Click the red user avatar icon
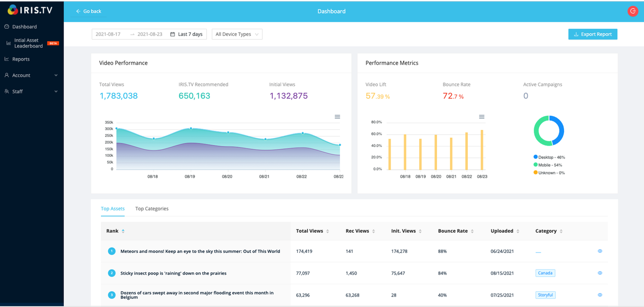Screen dimensions: 644x307 pos(632,11)
